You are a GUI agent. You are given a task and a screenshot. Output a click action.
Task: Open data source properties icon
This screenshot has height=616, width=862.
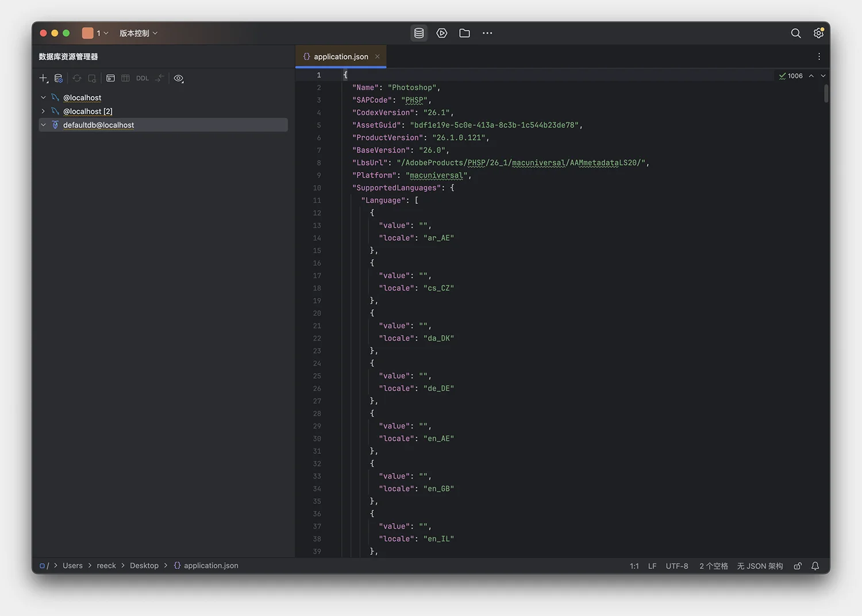58,78
